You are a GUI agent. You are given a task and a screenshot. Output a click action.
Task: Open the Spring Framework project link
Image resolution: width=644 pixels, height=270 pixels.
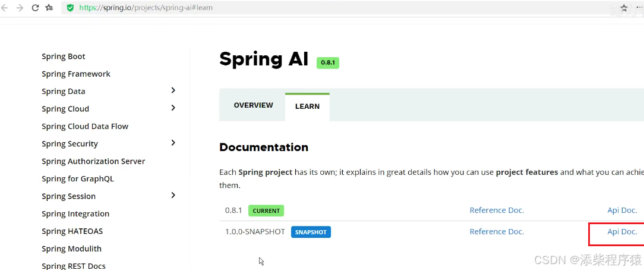click(76, 74)
